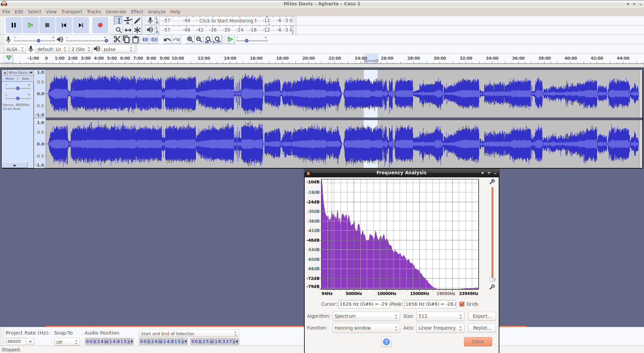Viewport: 644px width, 353px height.
Task: Open the Axis Linear frequency dropdown
Action: click(x=440, y=328)
